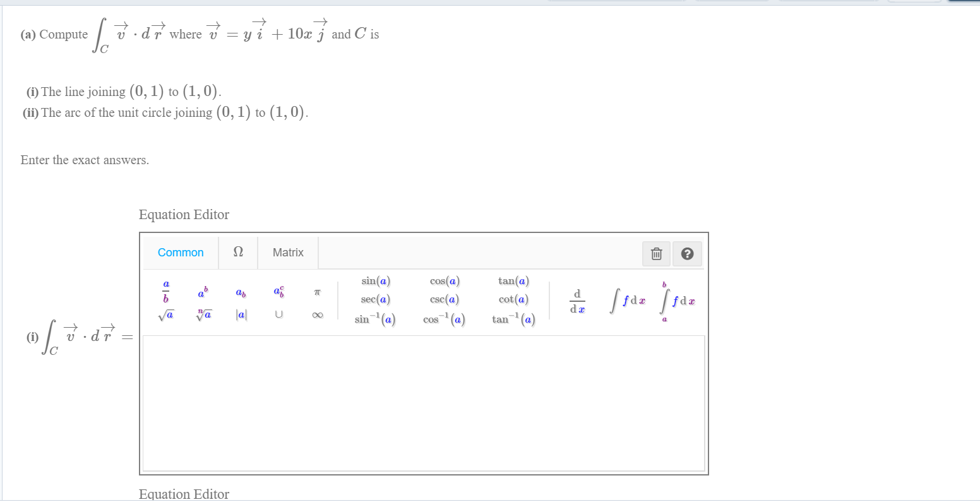Open equation editor help question mark
This screenshot has width=980, height=502.
click(688, 254)
